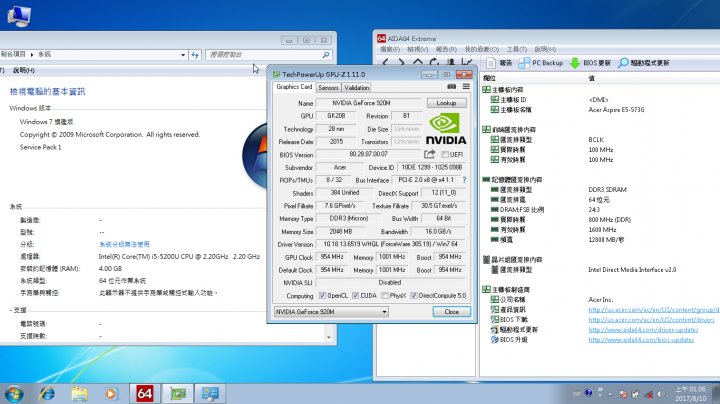Open Windows Media Player on taskbar
The image size is (720, 404).
click(111, 394)
